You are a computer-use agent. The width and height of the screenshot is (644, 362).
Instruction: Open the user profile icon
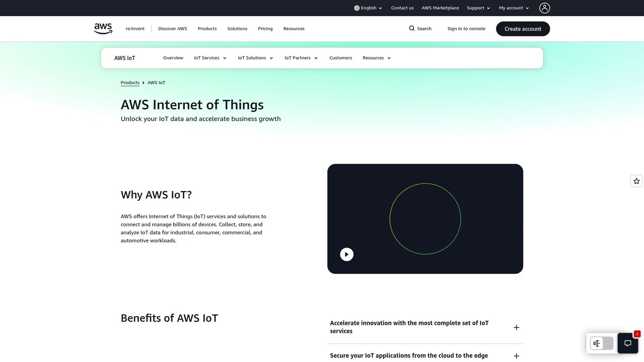tap(544, 8)
